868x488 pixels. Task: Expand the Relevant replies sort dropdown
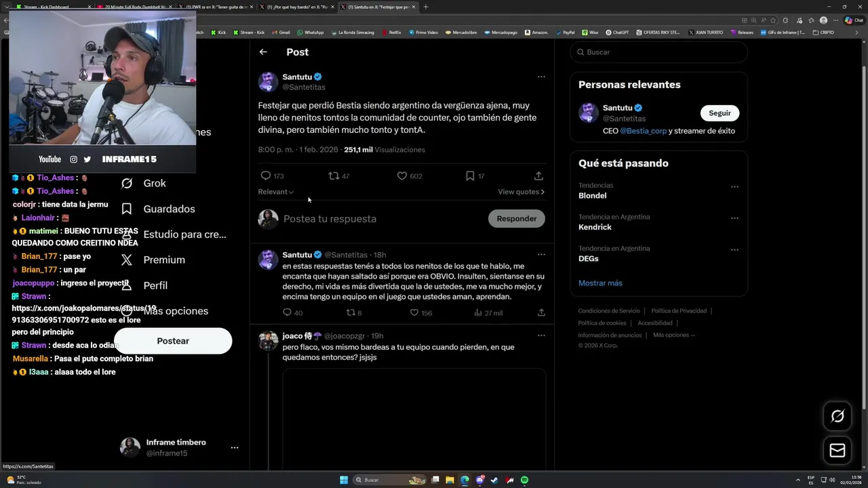[276, 192]
